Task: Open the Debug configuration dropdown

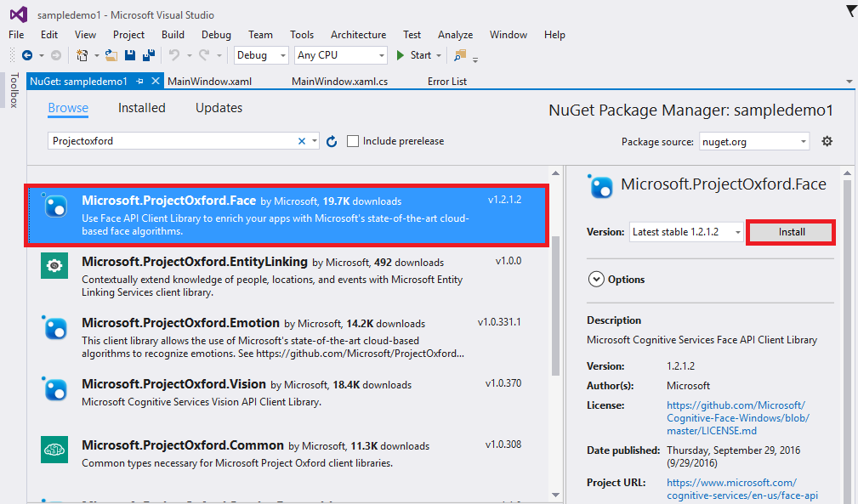Action: point(262,55)
